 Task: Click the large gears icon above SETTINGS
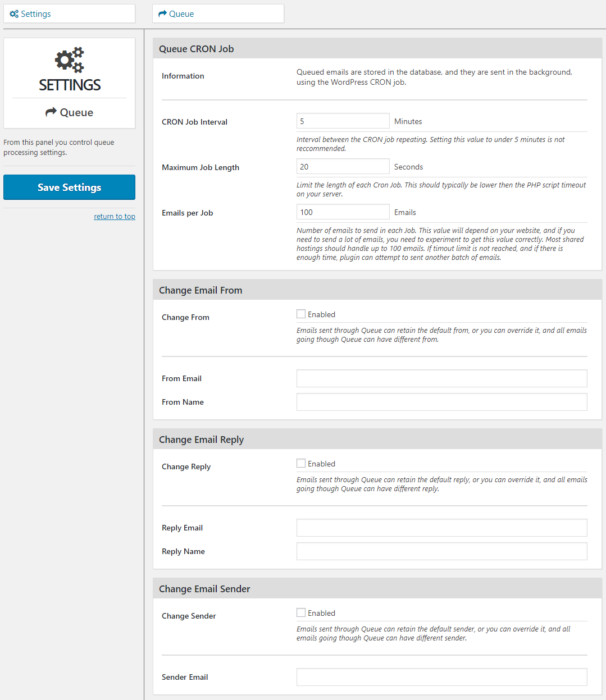[x=70, y=60]
